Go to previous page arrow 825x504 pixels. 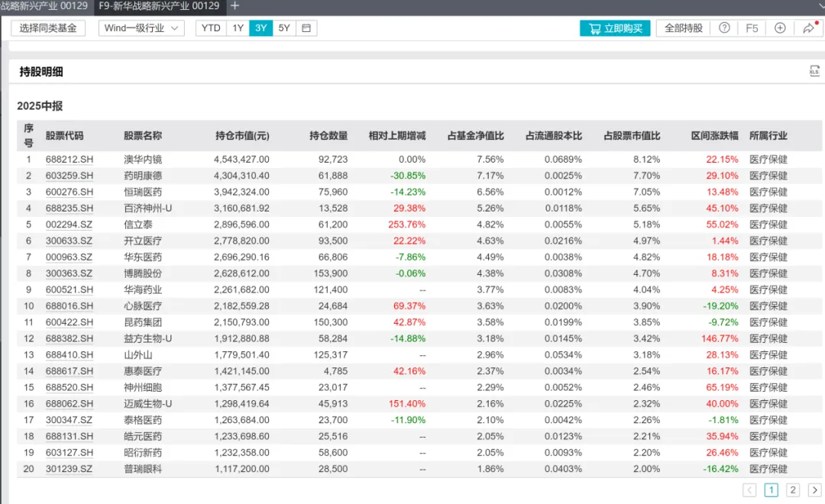(749, 490)
